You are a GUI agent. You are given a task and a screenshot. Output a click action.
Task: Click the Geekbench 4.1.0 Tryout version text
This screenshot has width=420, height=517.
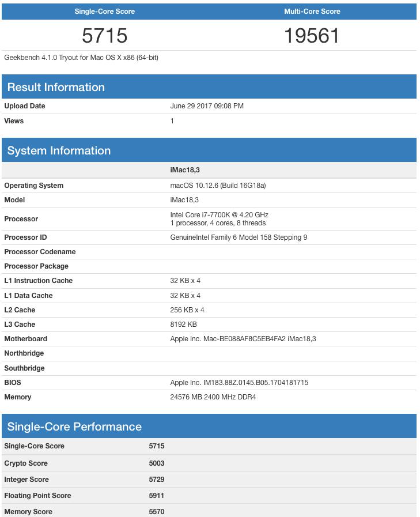point(81,58)
